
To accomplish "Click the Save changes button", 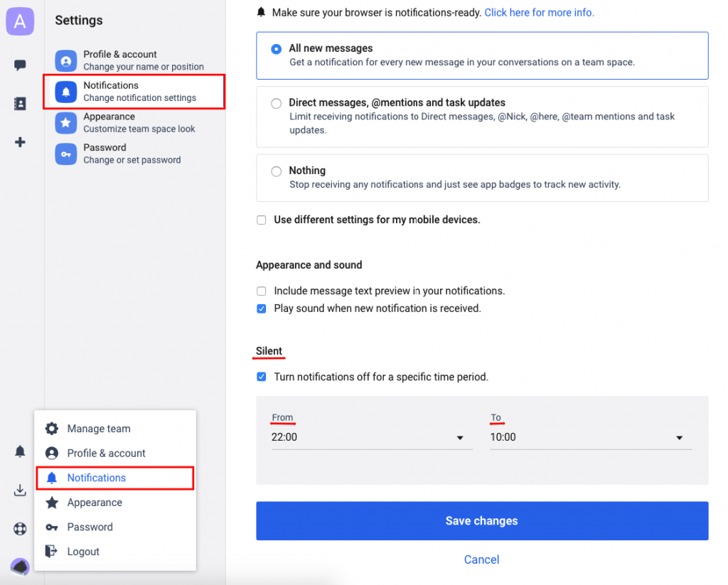I will click(x=481, y=520).
